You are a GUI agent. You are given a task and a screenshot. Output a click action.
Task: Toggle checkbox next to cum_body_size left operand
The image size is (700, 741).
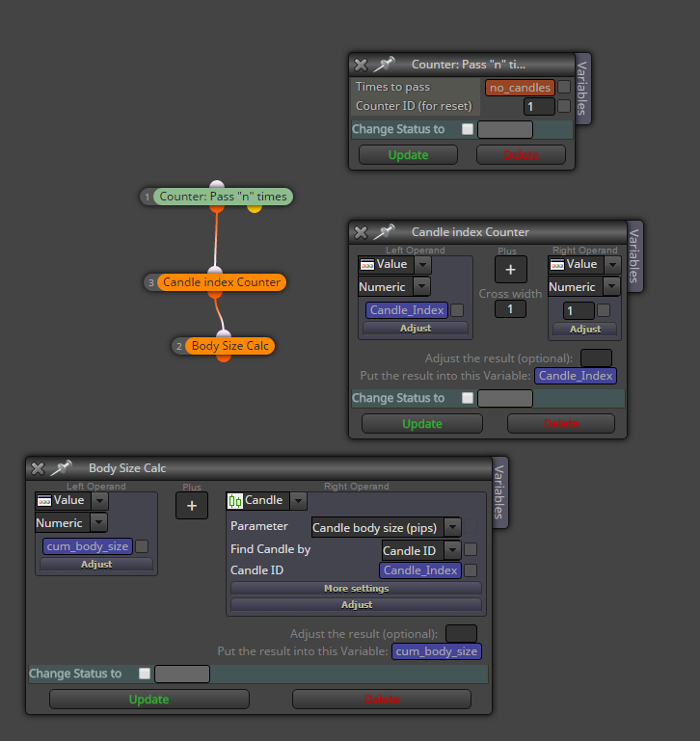click(142, 546)
